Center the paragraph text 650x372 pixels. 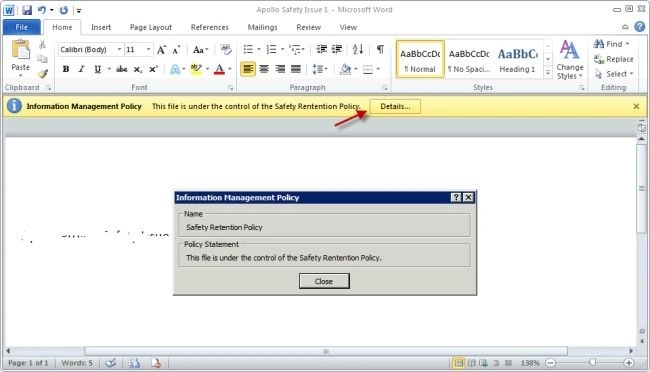click(x=264, y=69)
